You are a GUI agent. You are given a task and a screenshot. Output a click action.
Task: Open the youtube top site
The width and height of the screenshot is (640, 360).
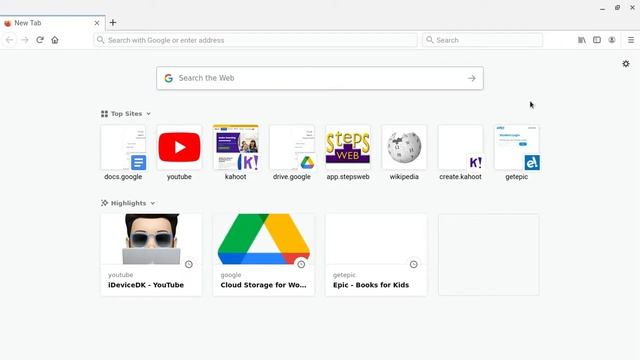point(179,153)
